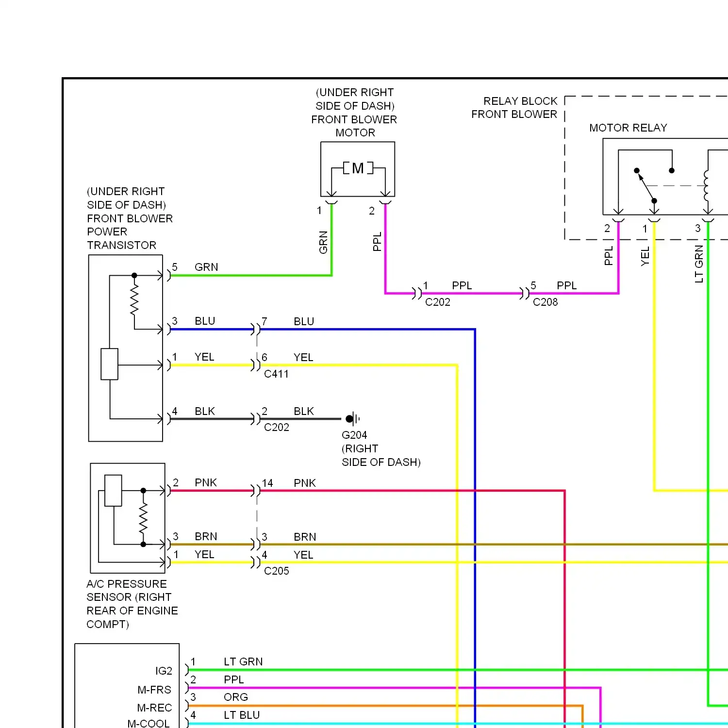
Task: Click the ground symbol next to G204
Action: pyautogui.click(x=353, y=418)
